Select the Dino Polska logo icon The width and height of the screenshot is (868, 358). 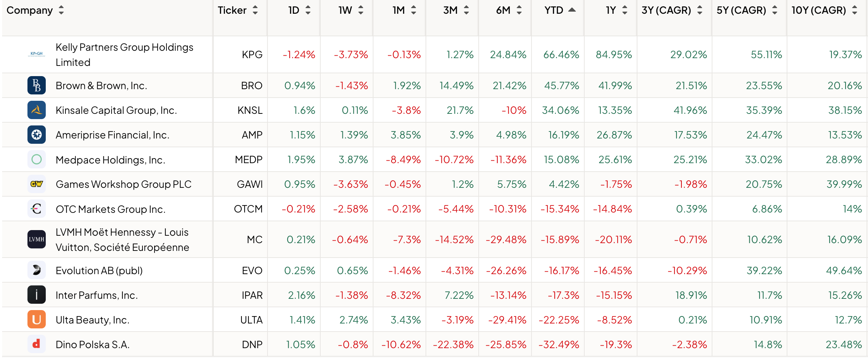[36, 344]
